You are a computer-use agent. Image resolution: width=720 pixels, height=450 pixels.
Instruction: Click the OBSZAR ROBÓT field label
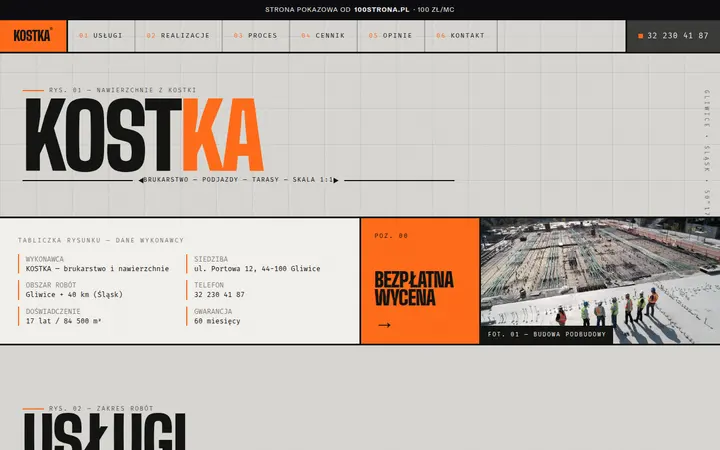click(x=51, y=285)
